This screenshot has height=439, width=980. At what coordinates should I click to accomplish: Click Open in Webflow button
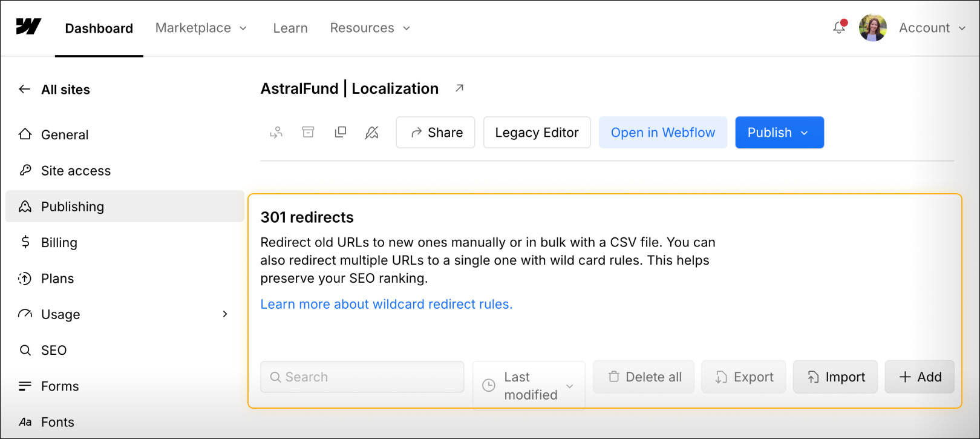point(663,133)
